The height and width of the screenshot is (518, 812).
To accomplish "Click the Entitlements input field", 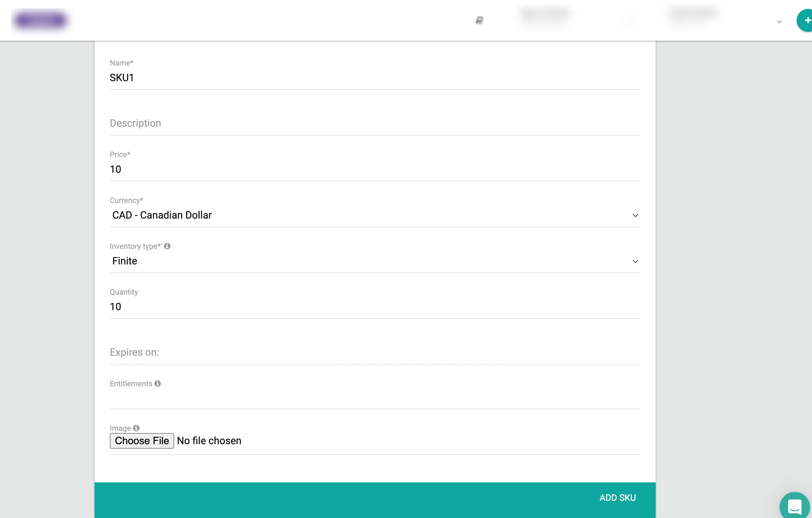I will [x=374, y=399].
